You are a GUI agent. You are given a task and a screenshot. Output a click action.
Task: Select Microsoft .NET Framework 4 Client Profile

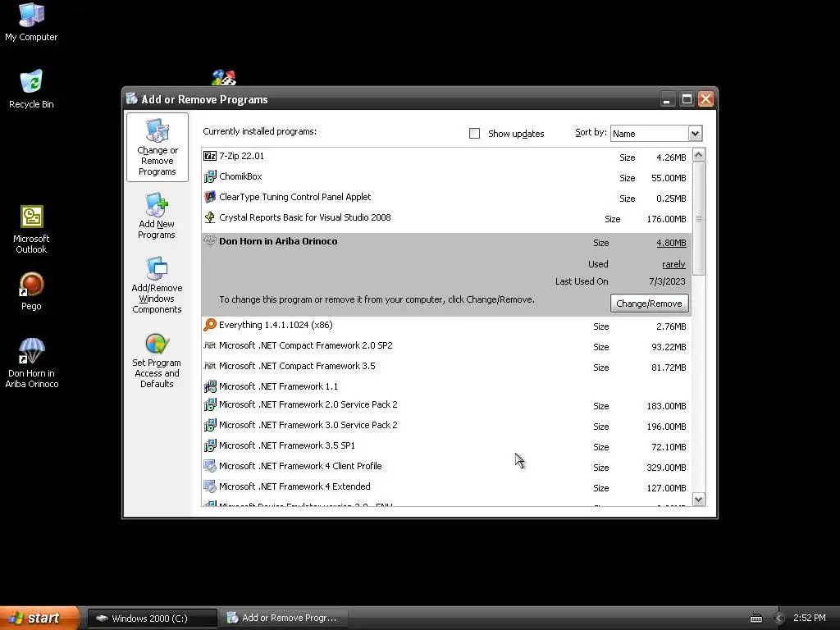coord(447,467)
